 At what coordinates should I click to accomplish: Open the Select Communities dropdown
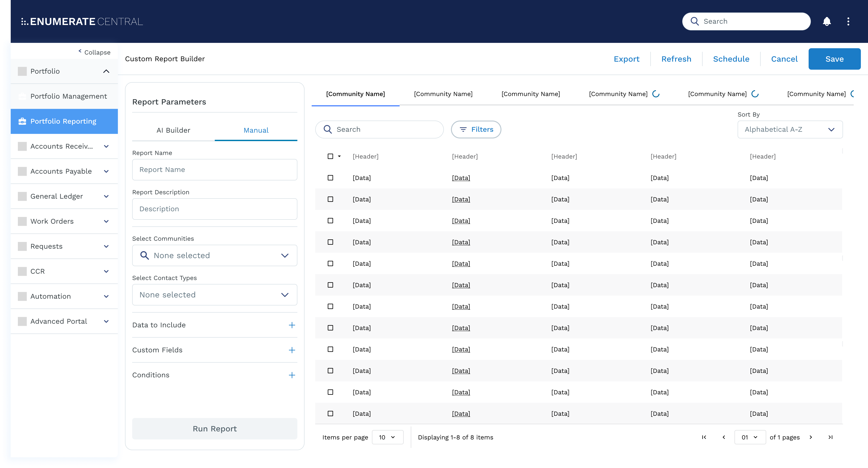[215, 255]
